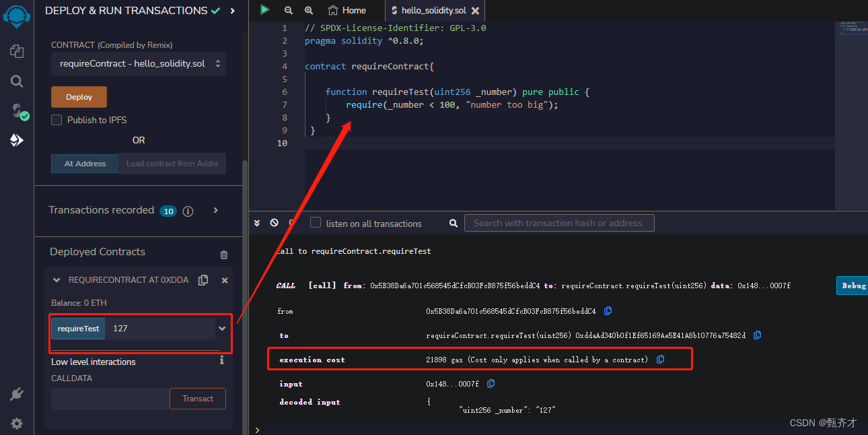Expand the panel chevron next to Deploy & Run header
Image resolution: width=868 pixels, height=435 pixels.
pos(233,11)
